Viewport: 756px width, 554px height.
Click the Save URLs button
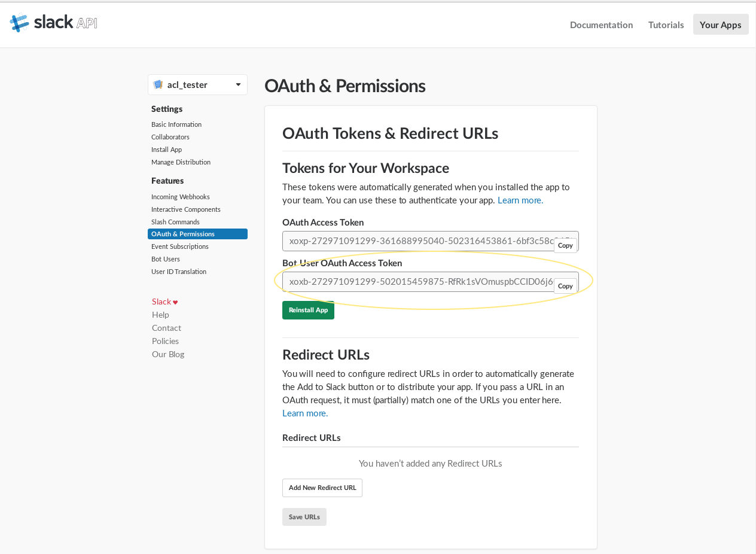[304, 517]
